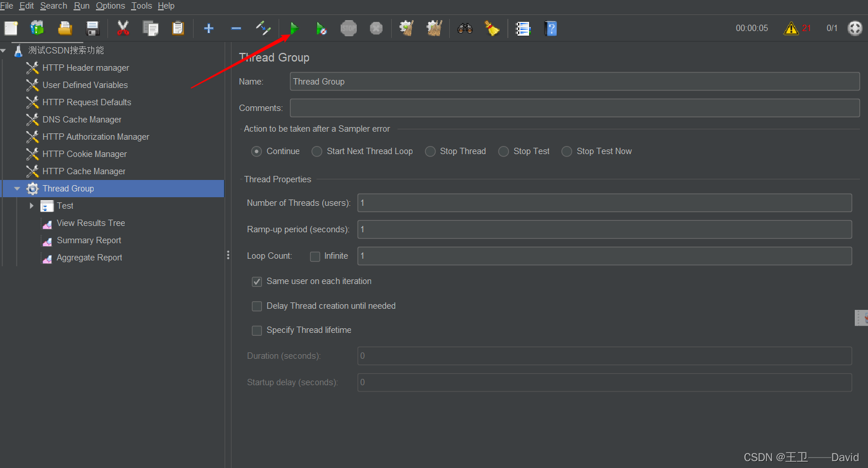Choose the Stop Test radio button
Viewport: 868px width, 468px height.
(504, 151)
